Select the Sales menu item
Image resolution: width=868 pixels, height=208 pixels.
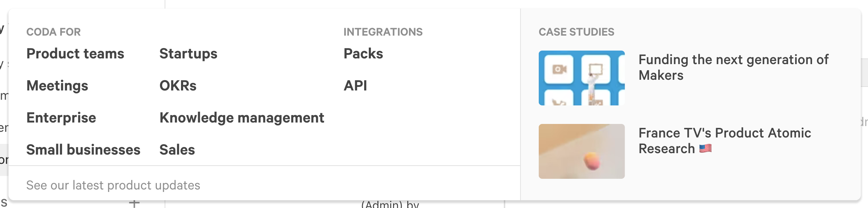[177, 150]
